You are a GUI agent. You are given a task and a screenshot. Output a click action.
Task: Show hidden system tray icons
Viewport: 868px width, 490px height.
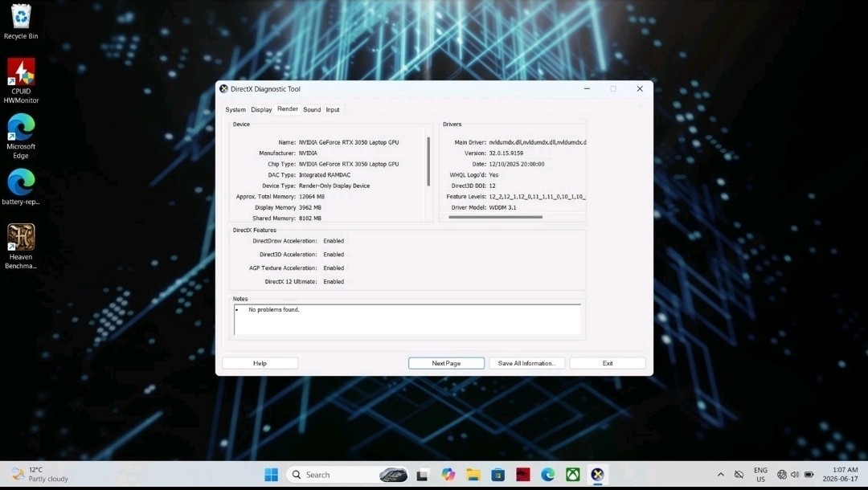click(721, 475)
